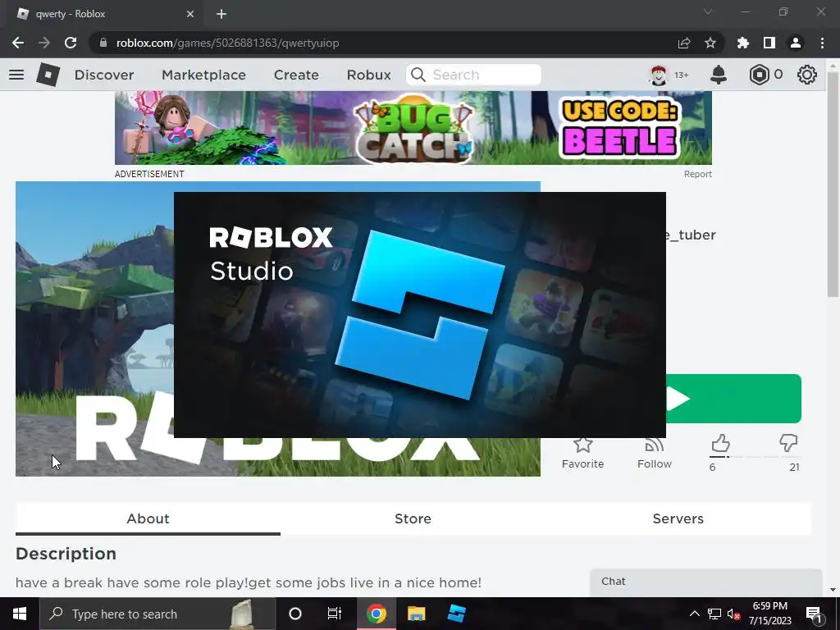Switch to the Servers tab
The image size is (840, 630).
coord(678,518)
